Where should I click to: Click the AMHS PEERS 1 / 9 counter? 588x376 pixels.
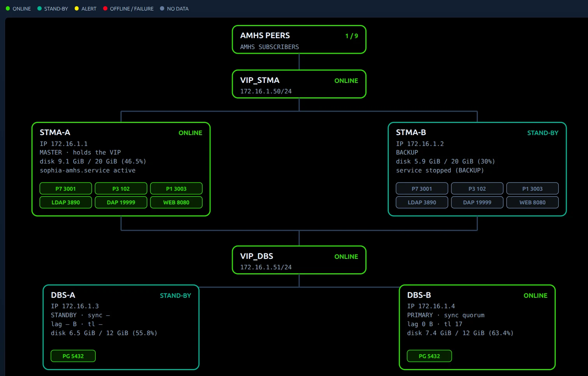point(351,36)
